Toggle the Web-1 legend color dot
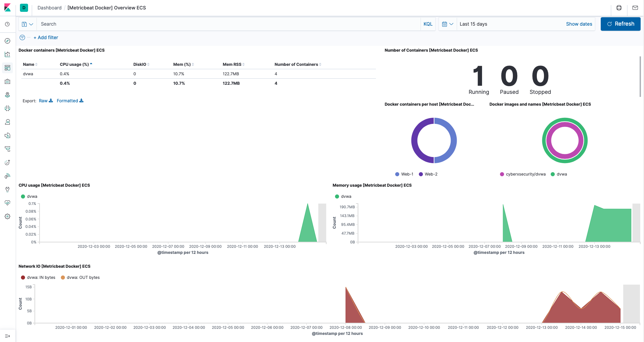 [x=397, y=174]
